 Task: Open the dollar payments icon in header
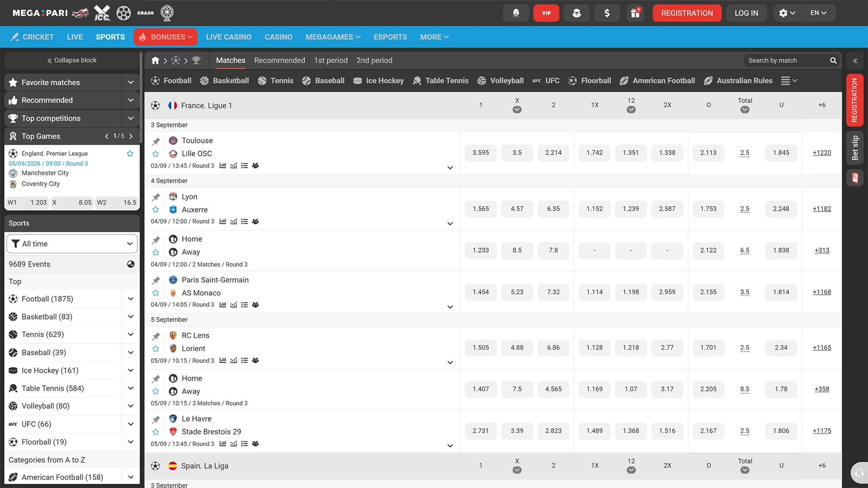(607, 13)
